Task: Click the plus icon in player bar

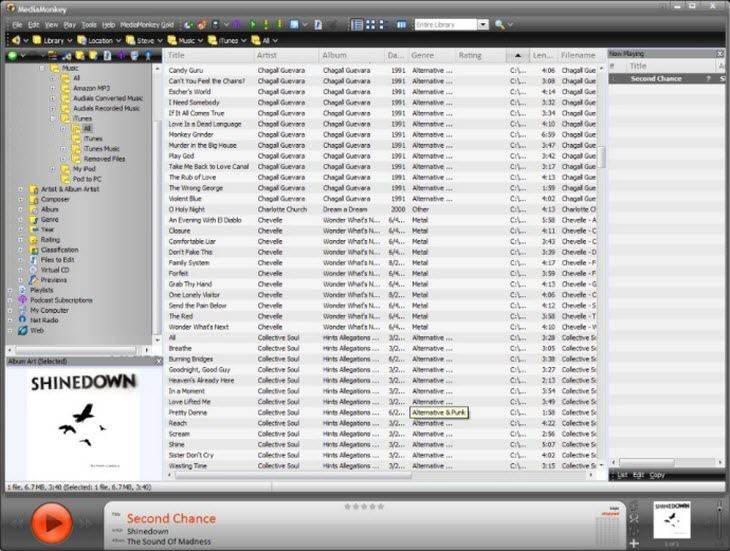Action: pyautogui.click(x=634, y=543)
